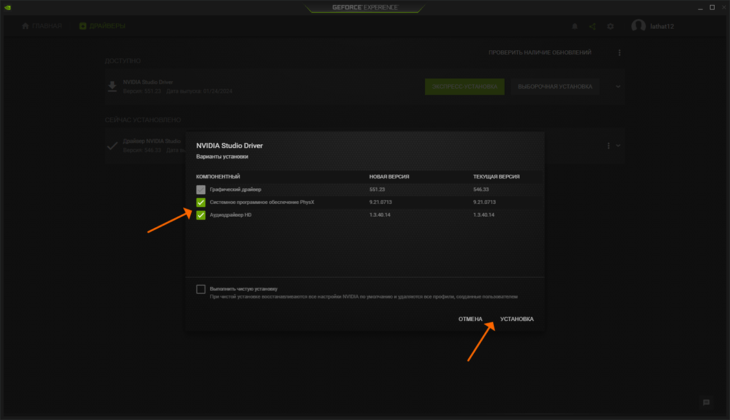This screenshot has height=420, width=730.
Task: Open notifications bell icon
Action: (575, 27)
